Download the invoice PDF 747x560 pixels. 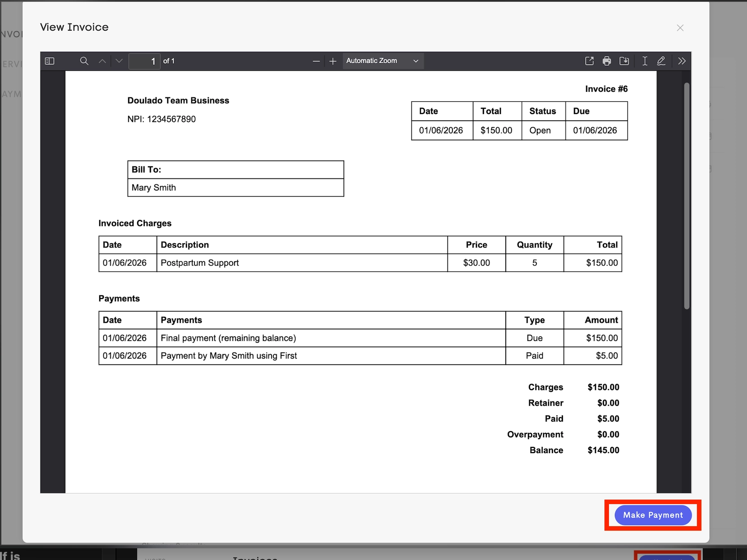[x=624, y=61]
